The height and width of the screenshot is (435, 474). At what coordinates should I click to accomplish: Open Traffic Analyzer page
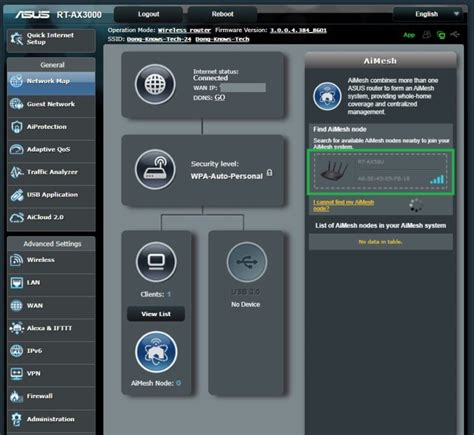point(51,173)
